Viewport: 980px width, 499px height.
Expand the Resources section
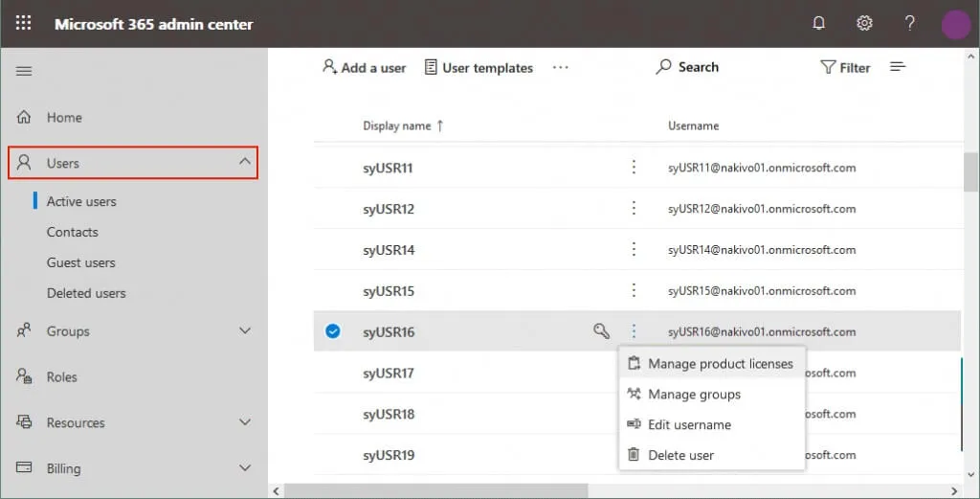coord(245,422)
